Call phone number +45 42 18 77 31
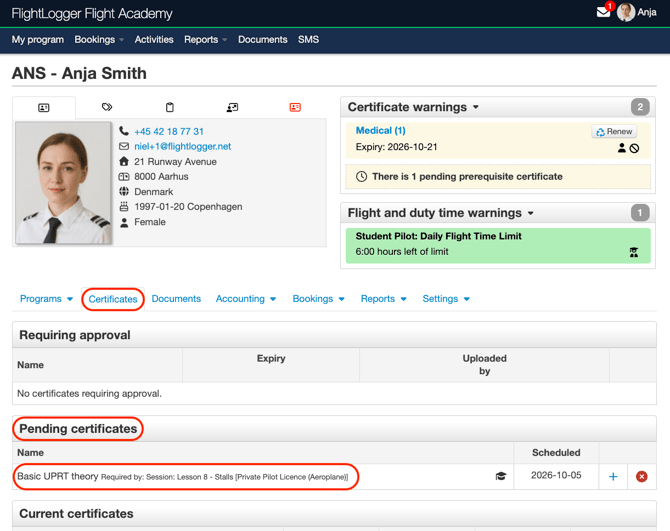This screenshot has width=670, height=531. 169,131
